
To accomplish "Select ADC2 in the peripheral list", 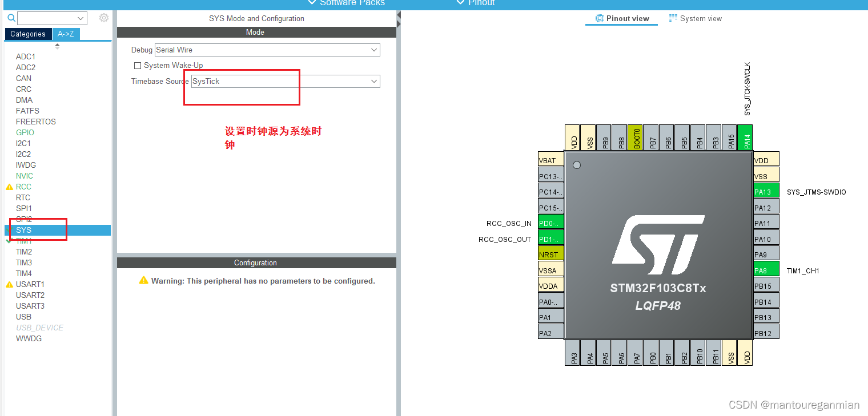I will point(26,67).
